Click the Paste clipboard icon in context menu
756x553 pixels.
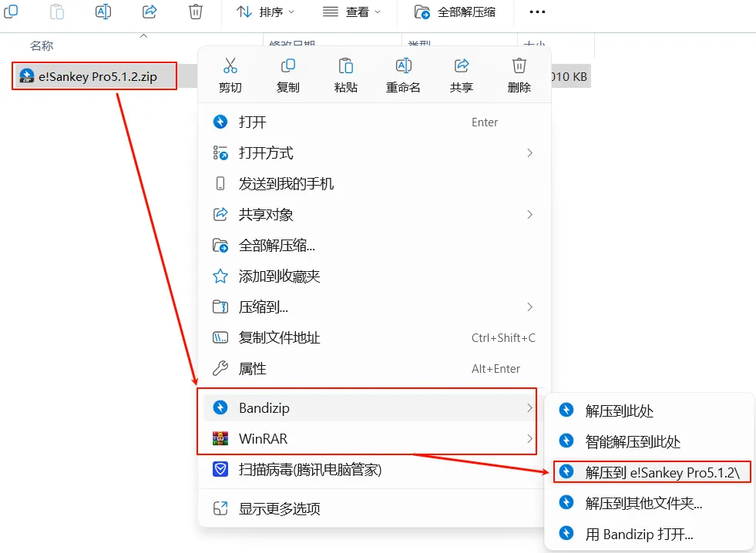click(346, 65)
